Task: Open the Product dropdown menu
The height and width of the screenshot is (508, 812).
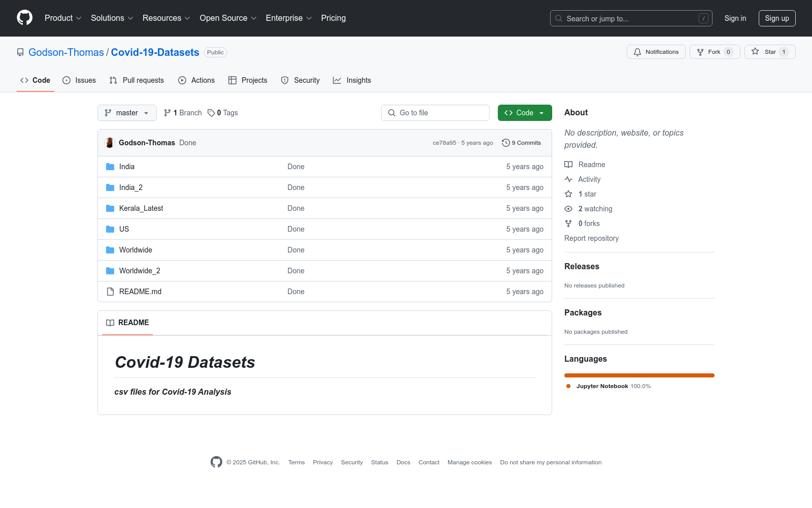Action: (63, 18)
